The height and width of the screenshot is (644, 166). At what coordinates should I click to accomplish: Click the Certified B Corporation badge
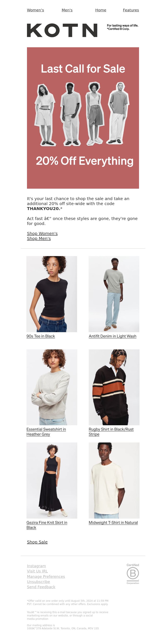point(133,574)
